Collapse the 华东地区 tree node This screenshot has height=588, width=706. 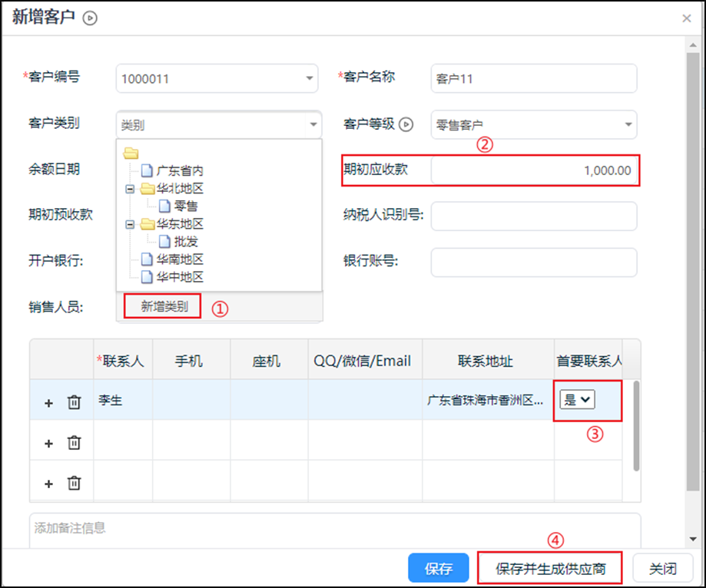130,224
